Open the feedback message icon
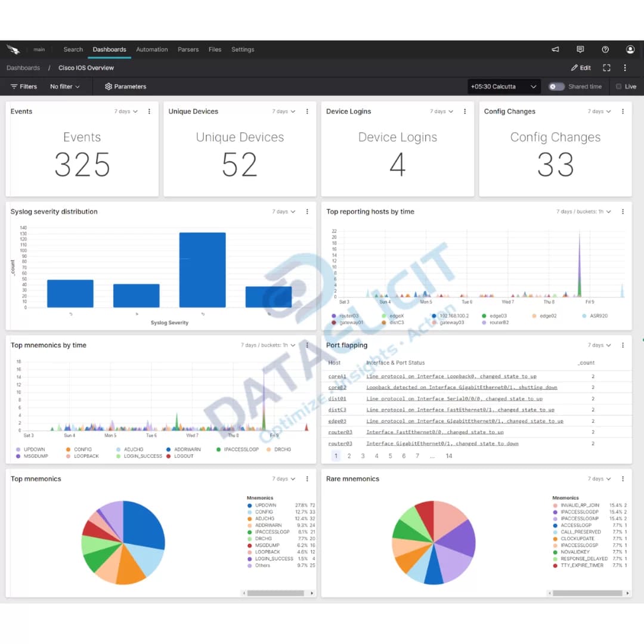This screenshot has height=644, width=644. [580, 49]
